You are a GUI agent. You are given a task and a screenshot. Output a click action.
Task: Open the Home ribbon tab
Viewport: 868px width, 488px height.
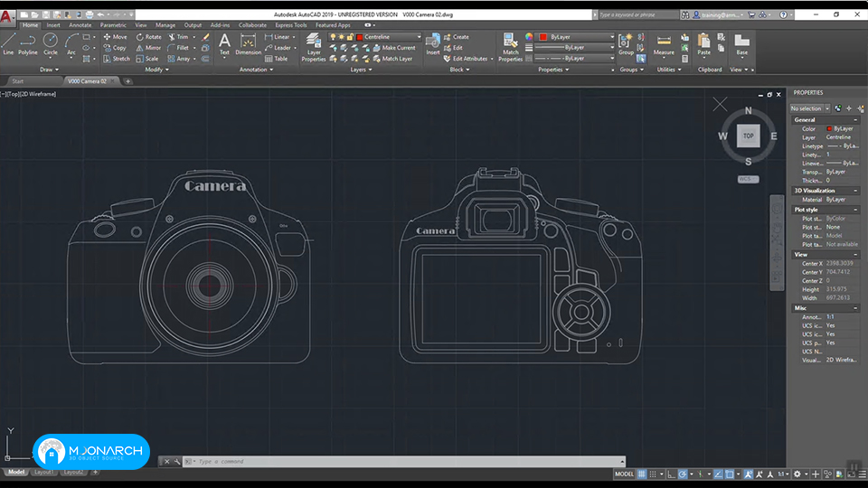(31, 25)
